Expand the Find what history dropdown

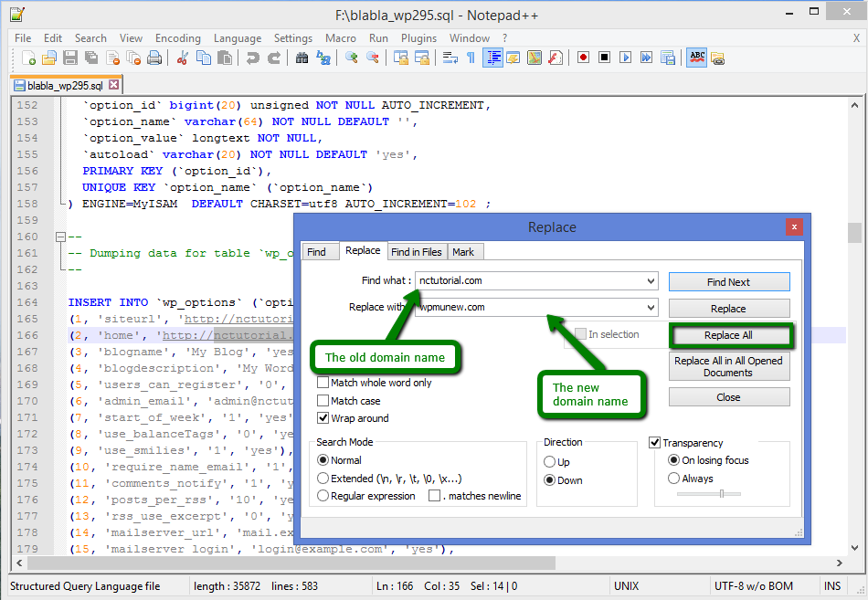[651, 280]
